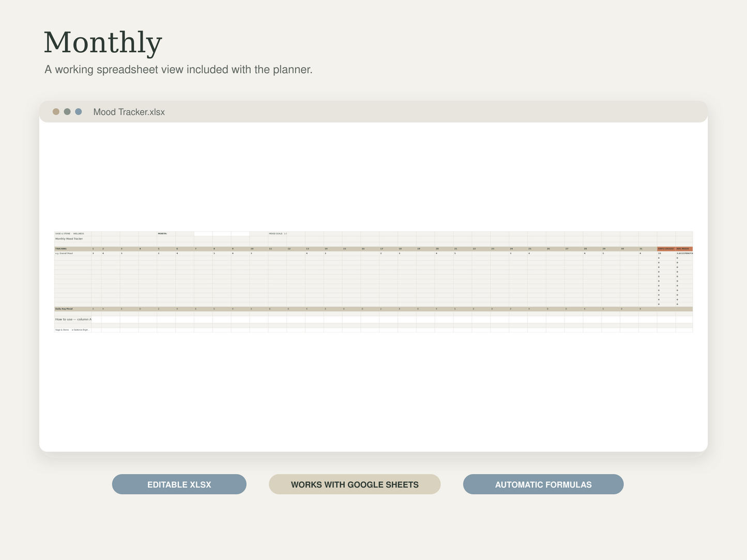Viewport: 747px width, 560px height.
Task: Click the day 31 column header
Action: (648, 249)
